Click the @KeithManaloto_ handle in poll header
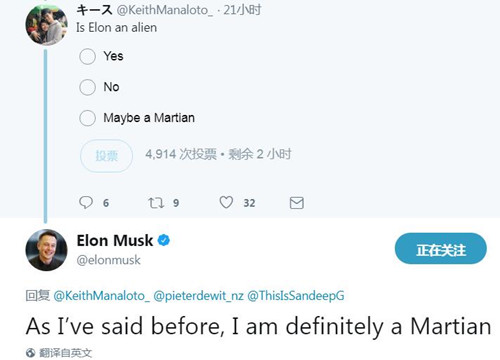The height and width of the screenshot is (360, 500). point(164,10)
